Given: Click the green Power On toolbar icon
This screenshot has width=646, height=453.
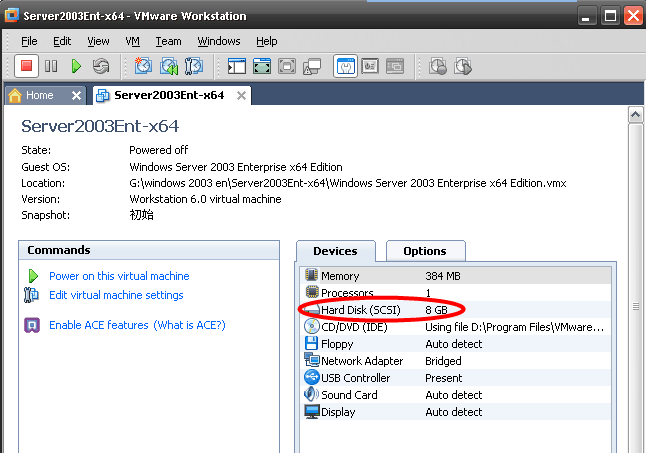Looking at the screenshot, I should coord(76,66).
